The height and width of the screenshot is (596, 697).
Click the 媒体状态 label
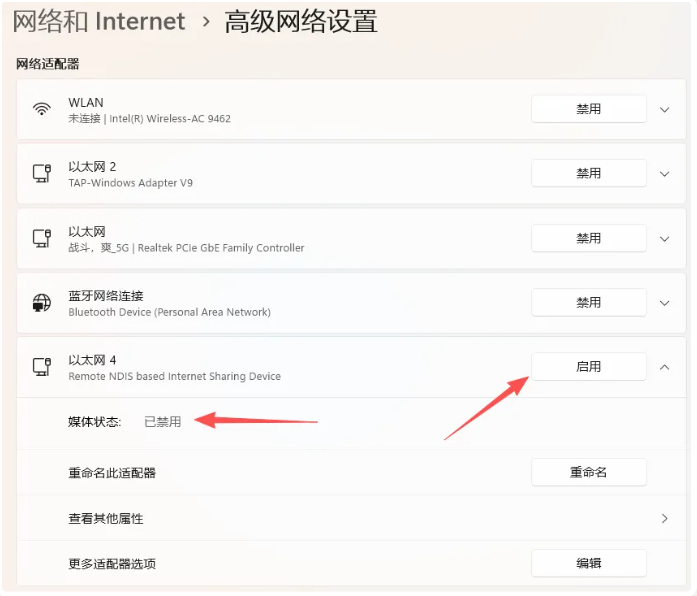(94, 421)
